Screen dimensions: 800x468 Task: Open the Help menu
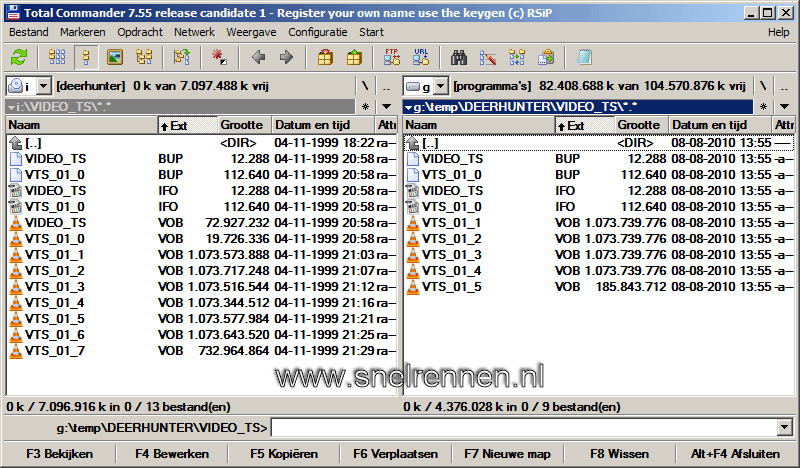click(779, 32)
